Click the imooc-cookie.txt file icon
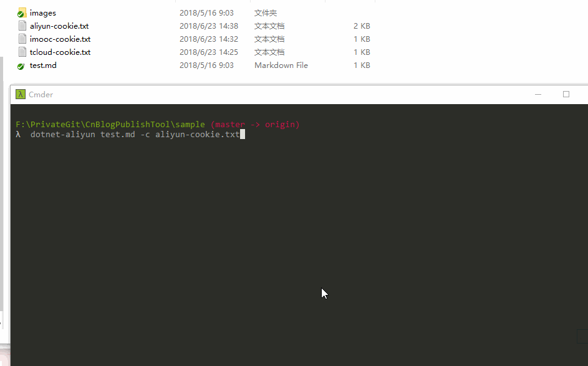This screenshot has height=366, width=588. click(22, 39)
